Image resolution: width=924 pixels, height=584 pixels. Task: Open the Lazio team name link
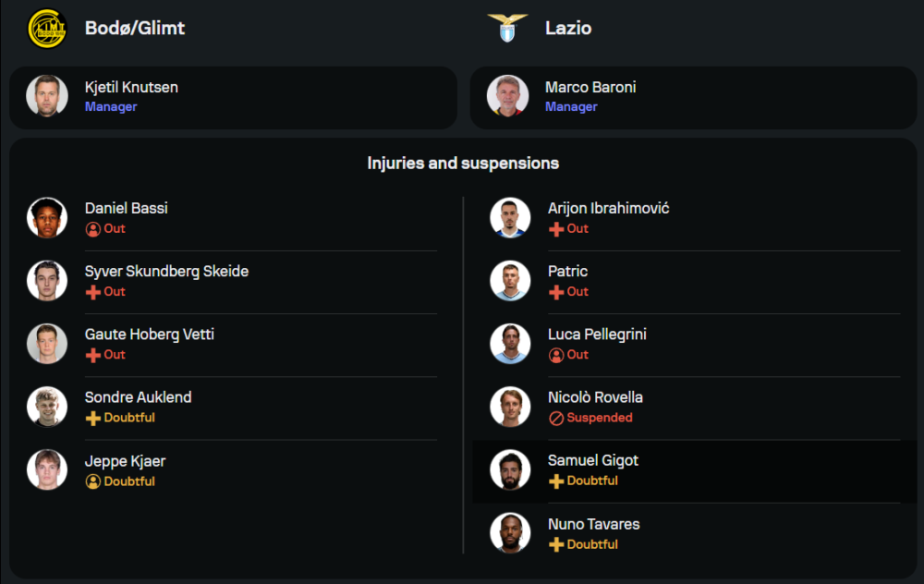pos(568,28)
